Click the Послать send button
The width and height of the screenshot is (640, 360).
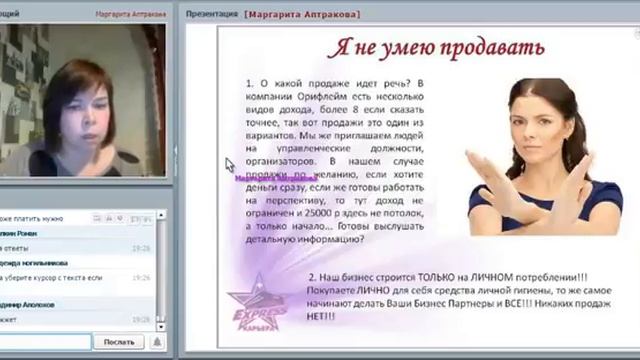point(119,342)
